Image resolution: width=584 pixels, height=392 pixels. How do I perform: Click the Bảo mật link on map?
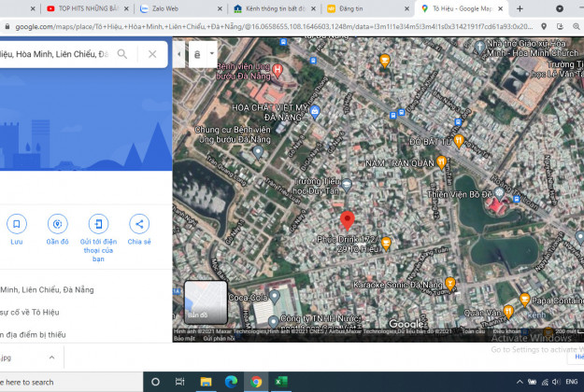(184, 339)
